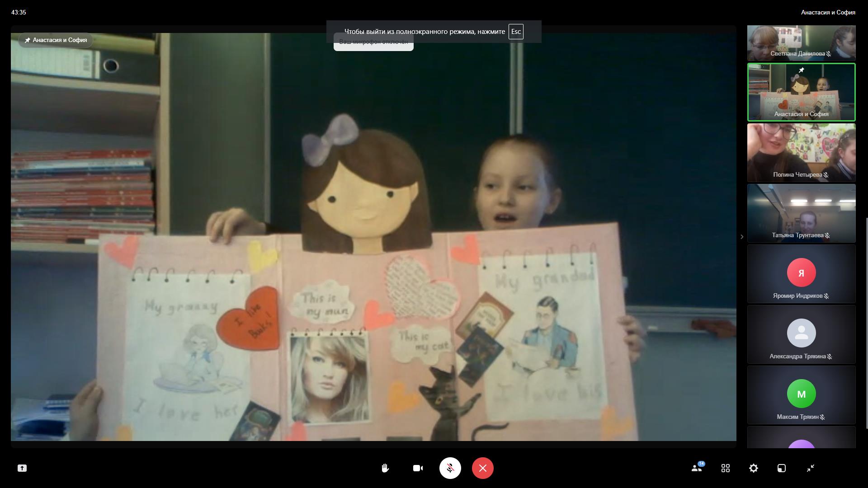Toggle the camera on or off

[x=418, y=468]
